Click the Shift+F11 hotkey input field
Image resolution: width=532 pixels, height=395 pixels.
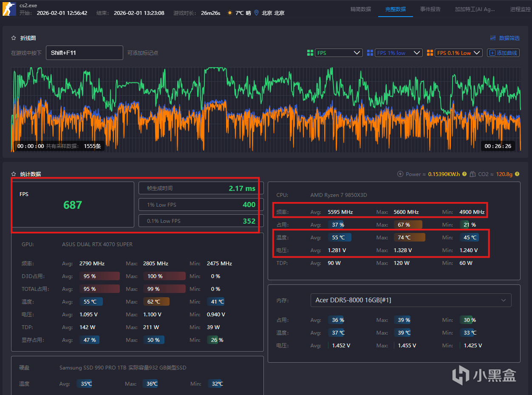[x=85, y=53]
